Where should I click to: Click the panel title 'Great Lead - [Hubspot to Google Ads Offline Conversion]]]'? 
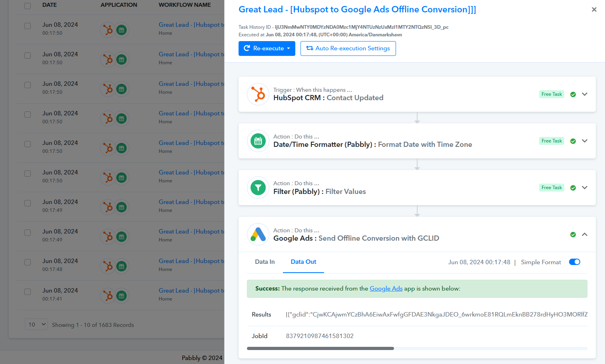pyautogui.click(x=357, y=10)
